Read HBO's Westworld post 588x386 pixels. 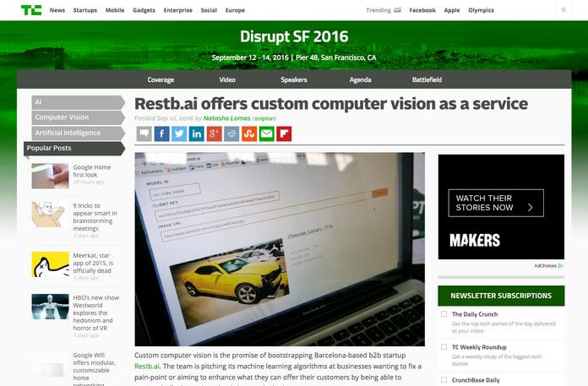[96, 313]
